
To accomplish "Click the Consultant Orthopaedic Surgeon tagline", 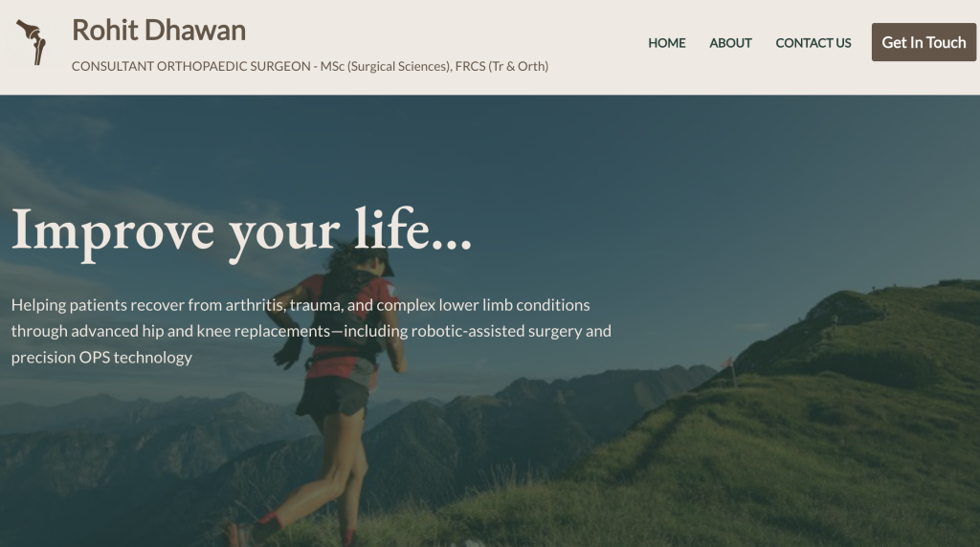I will pos(310,66).
